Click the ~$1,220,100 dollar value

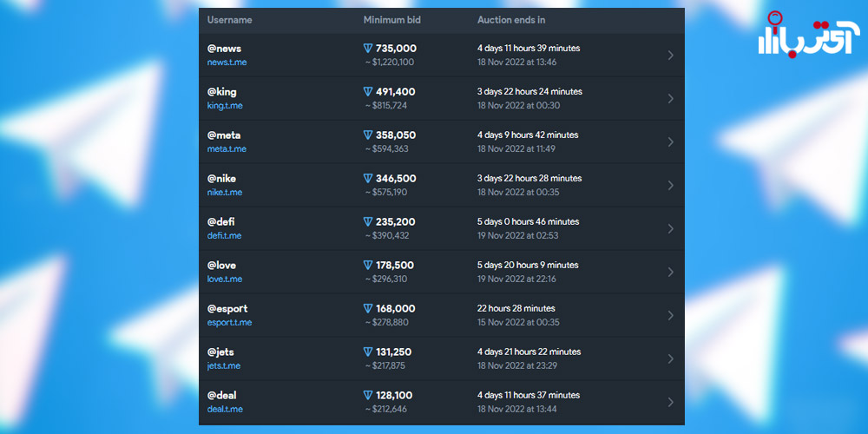tap(389, 62)
